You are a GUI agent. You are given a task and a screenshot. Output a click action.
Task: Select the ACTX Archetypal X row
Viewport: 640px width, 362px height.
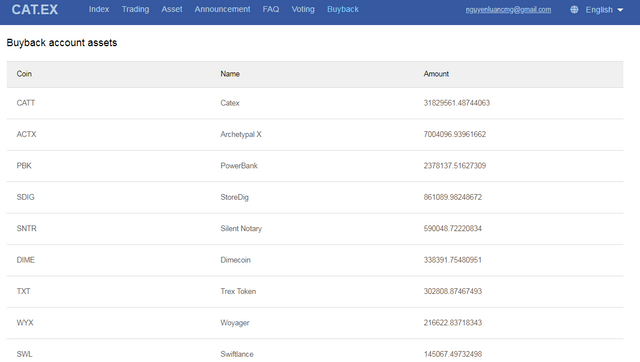(315, 134)
